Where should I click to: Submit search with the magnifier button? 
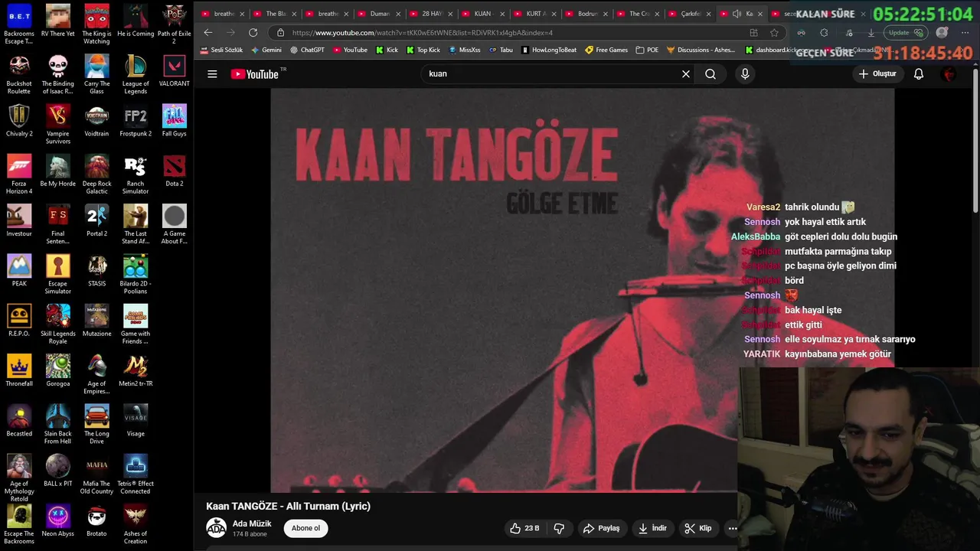click(x=710, y=74)
